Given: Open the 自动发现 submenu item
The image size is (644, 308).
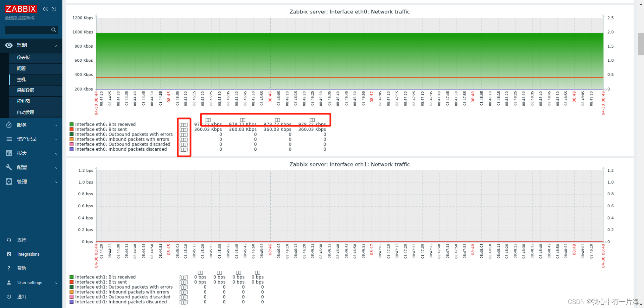Looking at the screenshot, I should [x=25, y=112].
